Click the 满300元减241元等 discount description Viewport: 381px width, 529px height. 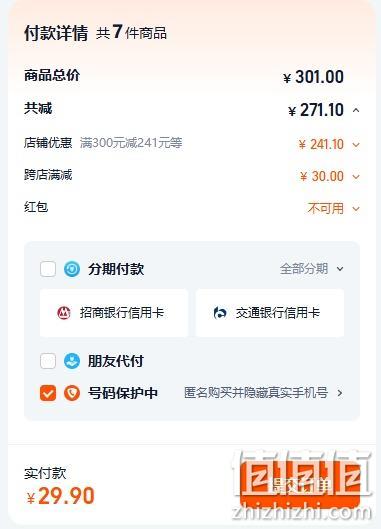(x=131, y=143)
